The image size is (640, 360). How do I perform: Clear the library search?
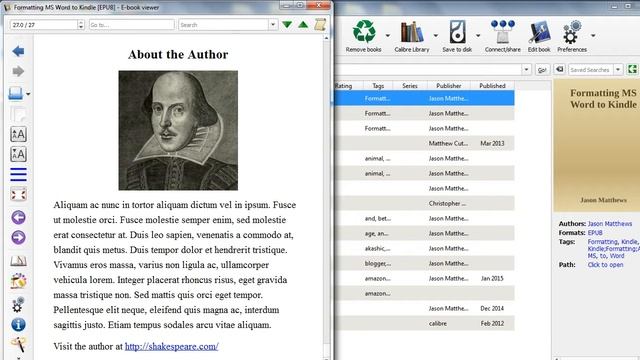560,69
